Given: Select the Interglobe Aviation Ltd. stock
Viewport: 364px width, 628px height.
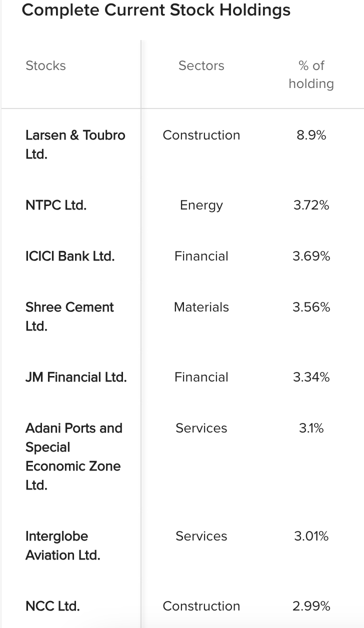Looking at the screenshot, I should pyautogui.click(x=62, y=545).
